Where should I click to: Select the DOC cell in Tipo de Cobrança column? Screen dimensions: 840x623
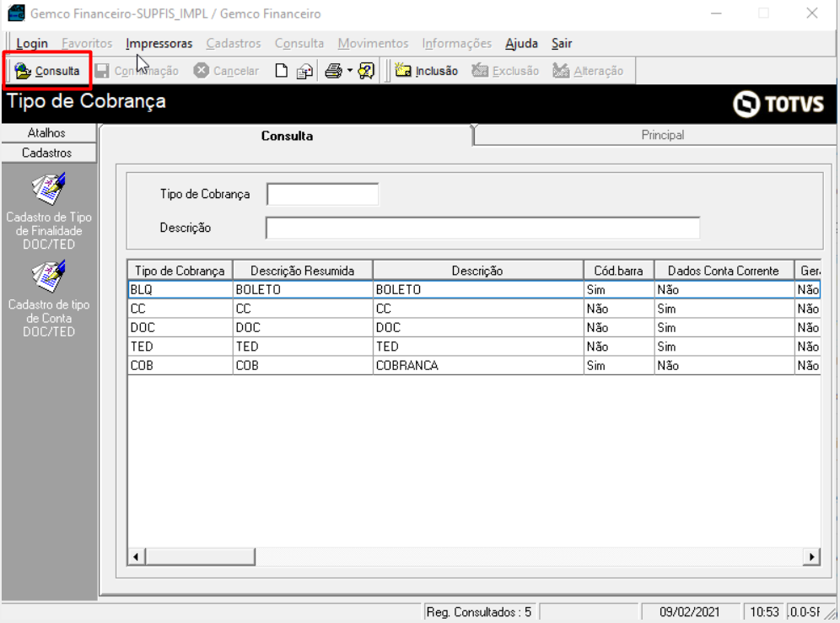180,327
